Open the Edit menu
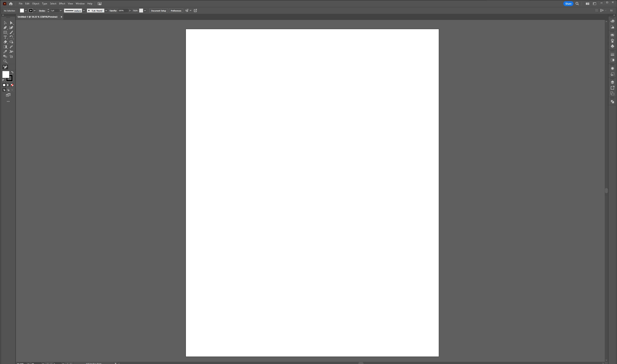Image resolution: width=617 pixels, height=364 pixels. [27, 4]
